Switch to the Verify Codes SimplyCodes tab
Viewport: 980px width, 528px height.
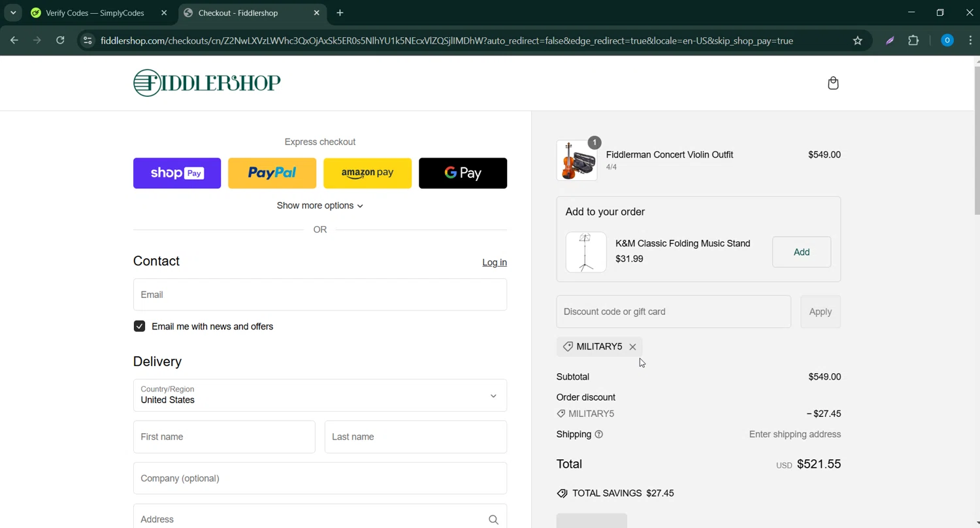click(99, 13)
